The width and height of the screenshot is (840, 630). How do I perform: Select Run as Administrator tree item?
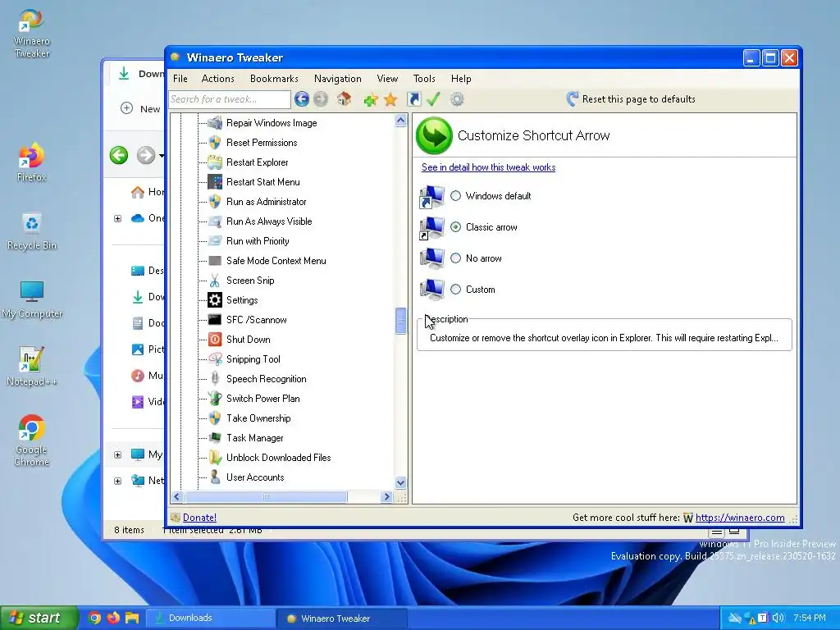click(x=267, y=202)
